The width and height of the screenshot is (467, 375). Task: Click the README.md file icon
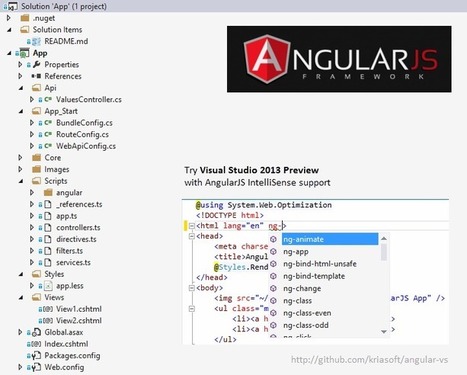[x=36, y=41]
